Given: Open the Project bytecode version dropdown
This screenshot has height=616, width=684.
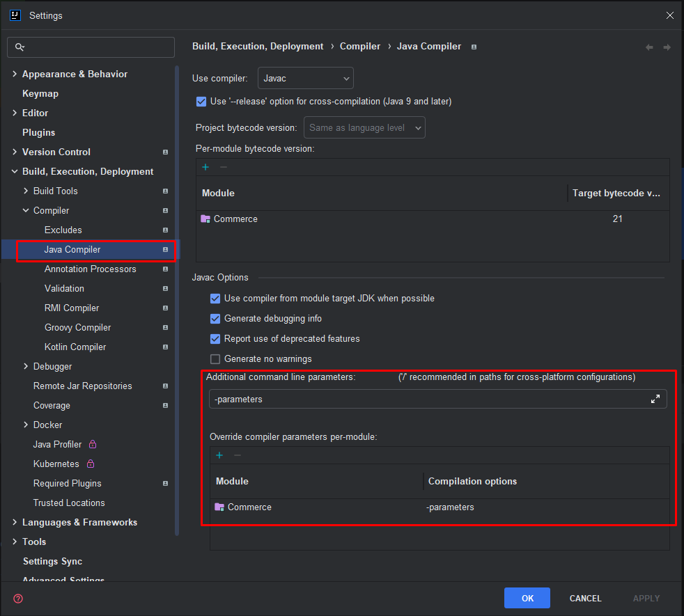Looking at the screenshot, I should click(x=364, y=127).
